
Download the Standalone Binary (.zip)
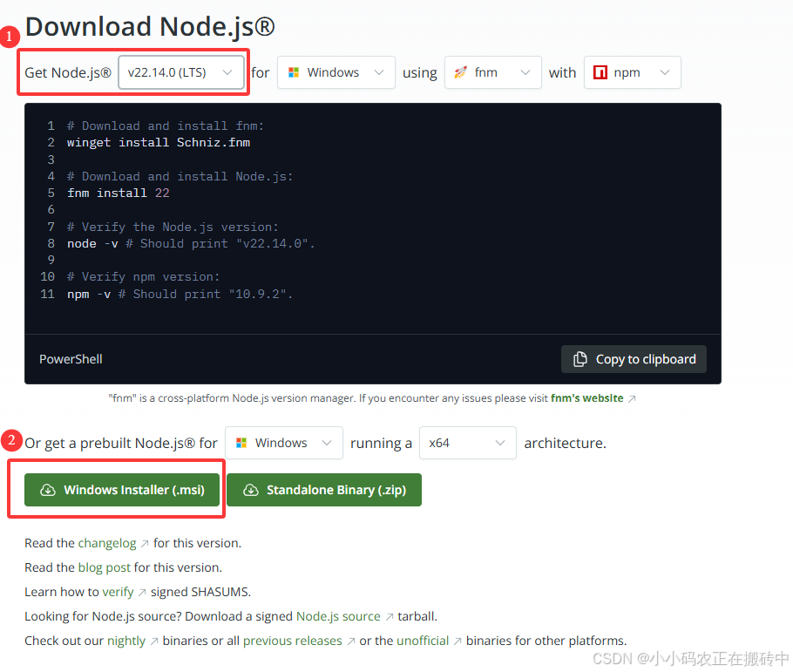pos(324,490)
